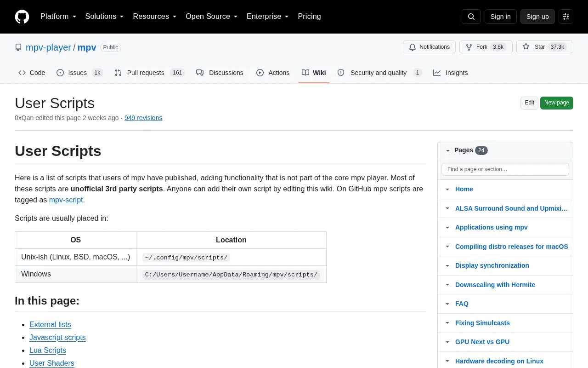
Task: Open the mpv repository name link
Action: (x=87, y=47)
